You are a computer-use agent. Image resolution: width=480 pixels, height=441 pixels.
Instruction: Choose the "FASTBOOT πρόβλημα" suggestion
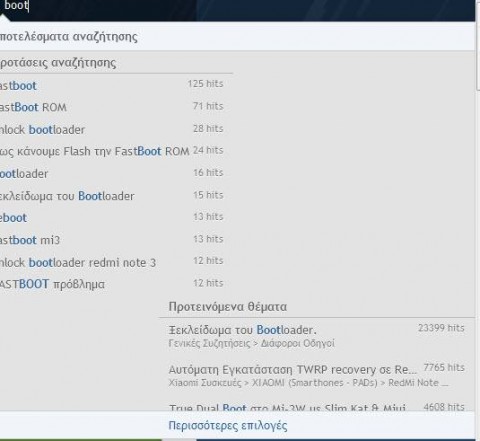tap(112, 284)
